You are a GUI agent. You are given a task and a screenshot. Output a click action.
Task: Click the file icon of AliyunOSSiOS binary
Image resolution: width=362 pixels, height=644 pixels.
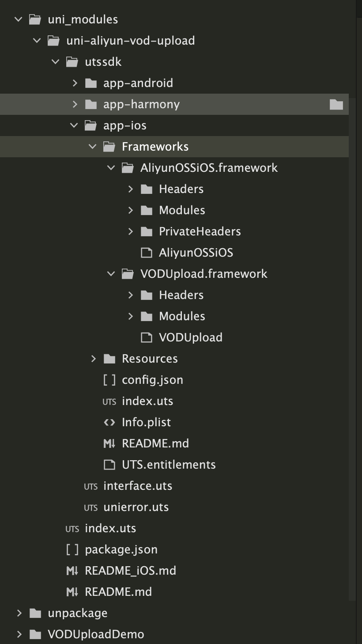coord(146,253)
